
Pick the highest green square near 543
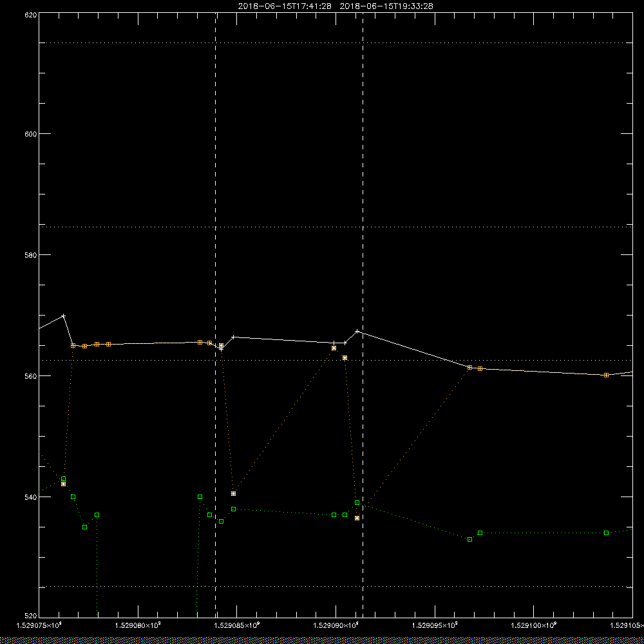63,479
